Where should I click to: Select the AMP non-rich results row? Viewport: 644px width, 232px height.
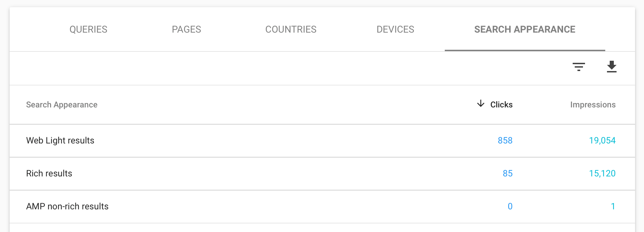68,206
